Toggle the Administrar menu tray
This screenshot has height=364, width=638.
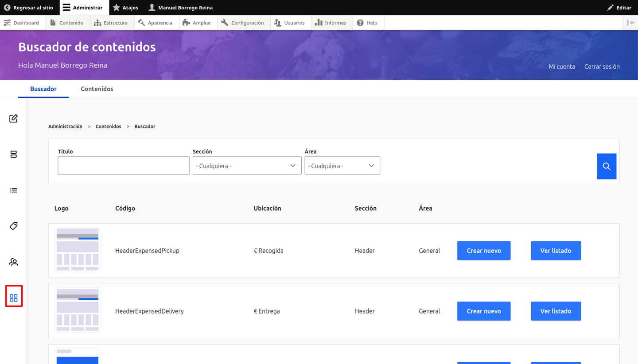[x=83, y=8]
